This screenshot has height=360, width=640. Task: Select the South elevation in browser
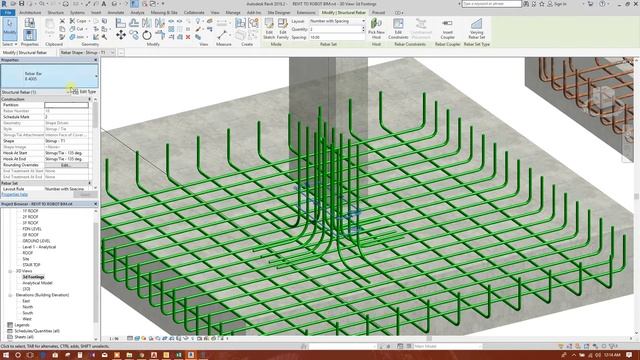click(28, 313)
